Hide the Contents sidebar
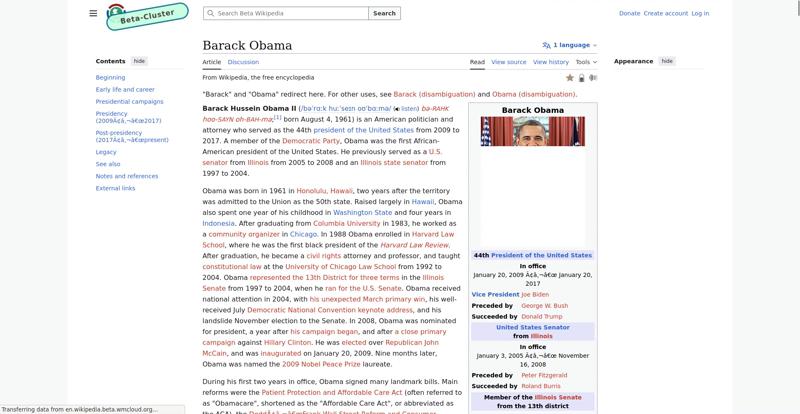This screenshot has height=414, width=800. [139, 61]
